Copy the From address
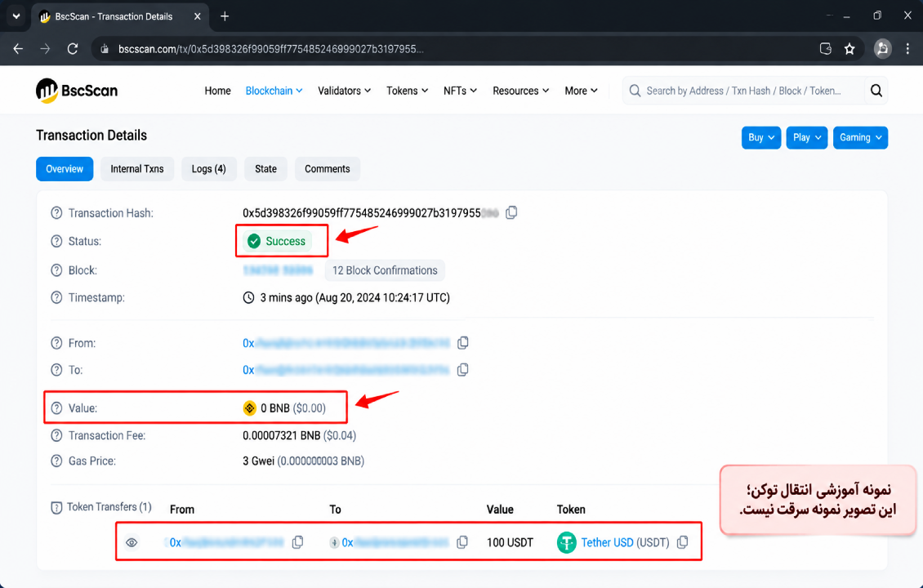The height and width of the screenshot is (588, 923). click(x=462, y=342)
